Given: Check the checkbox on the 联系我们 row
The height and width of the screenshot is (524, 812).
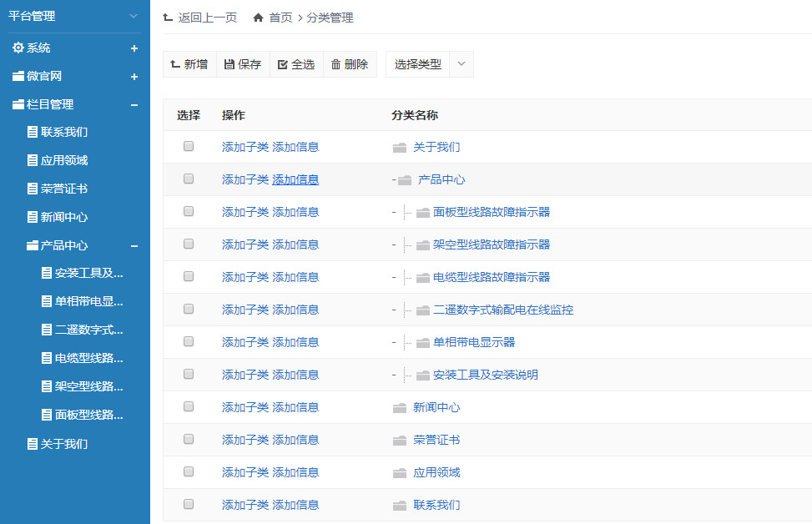Looking at the screenshot, I should (188, 504).
